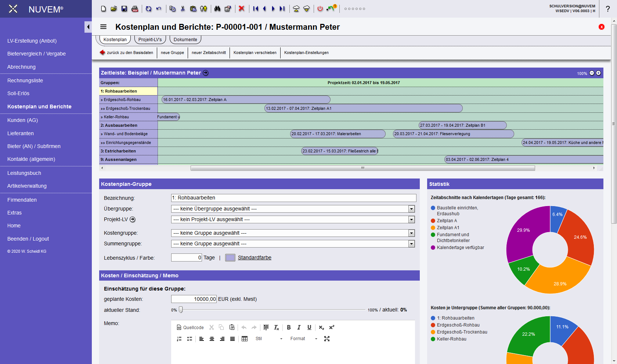Click the group color swatch next to Standardfarbe

(230, 257)
